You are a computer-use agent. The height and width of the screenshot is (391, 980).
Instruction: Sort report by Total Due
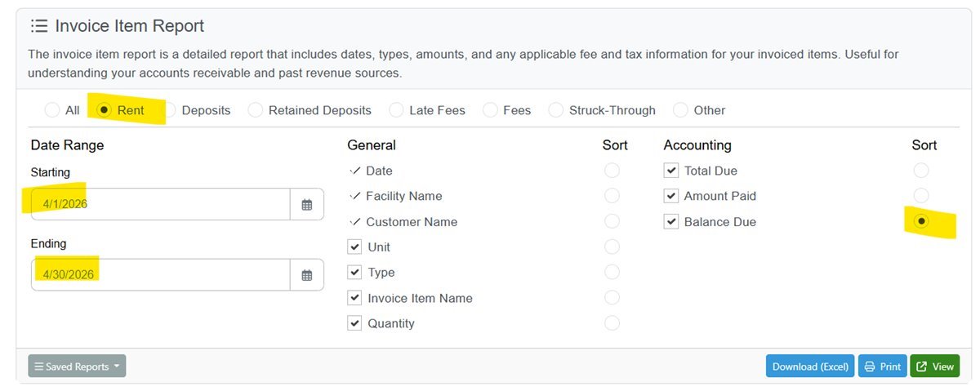point(921,171)
